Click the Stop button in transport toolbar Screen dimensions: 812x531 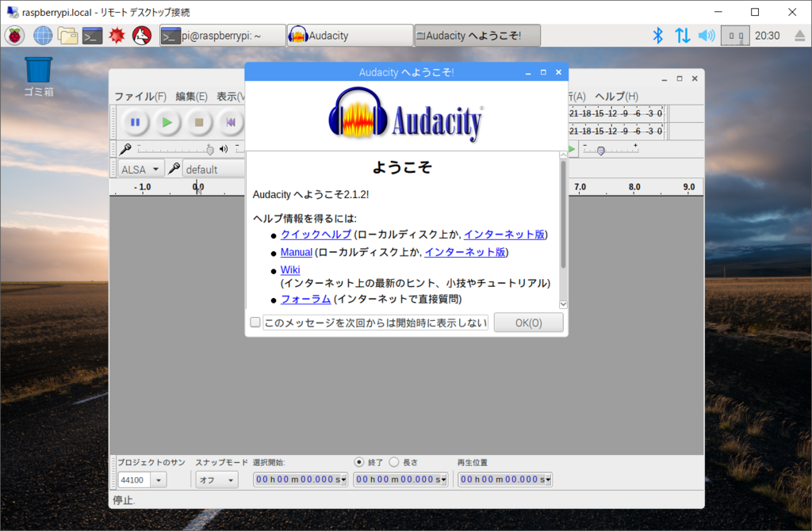pos(199,122)
